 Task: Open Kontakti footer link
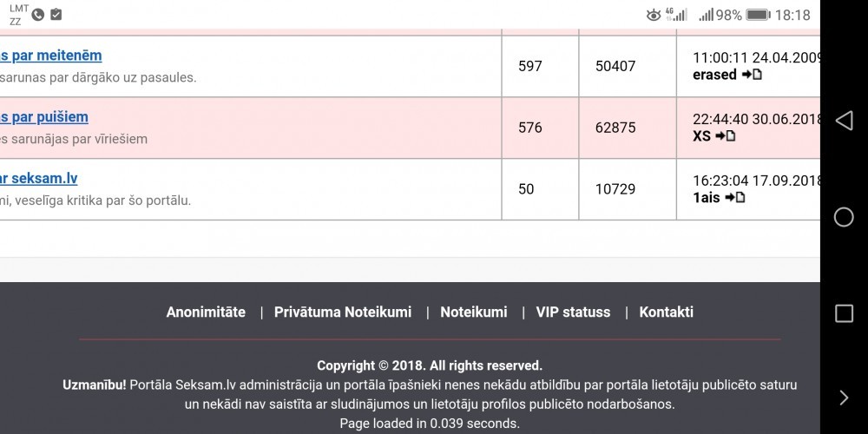coord(666,312)
